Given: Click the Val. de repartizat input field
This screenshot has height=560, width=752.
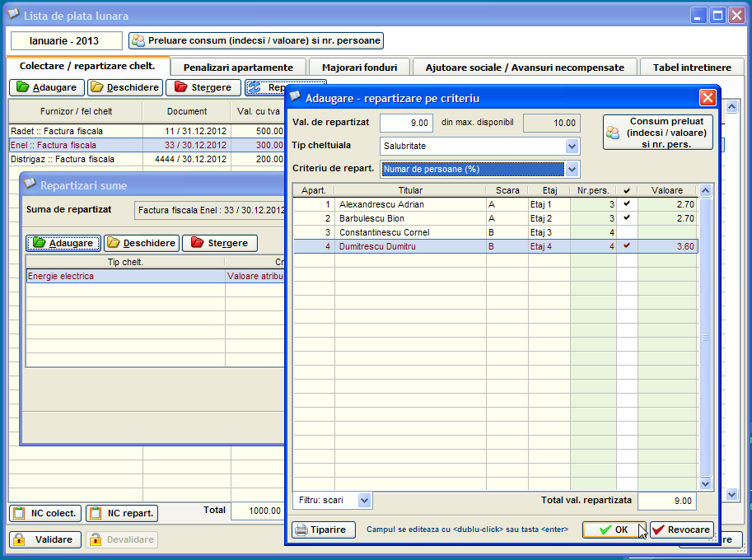Looking at the screenshot, I should 405,123.
